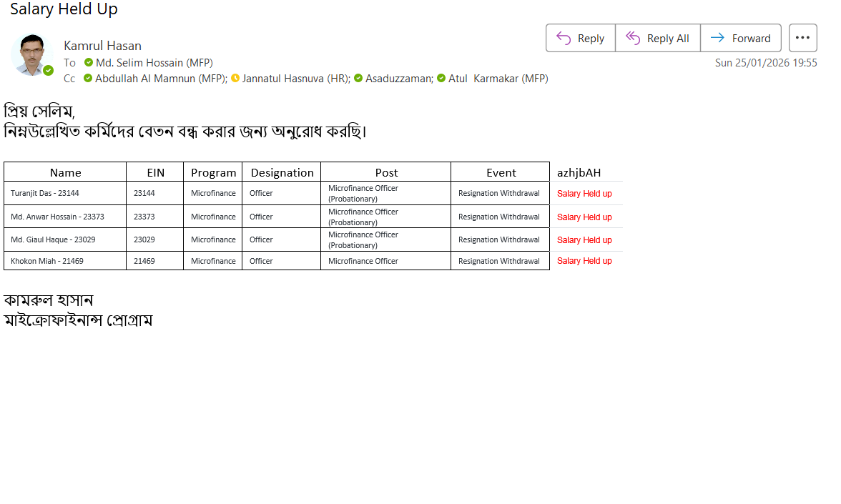
Task: Open Cc contact Asaduzzaman
Action: [x=398, y=79]
